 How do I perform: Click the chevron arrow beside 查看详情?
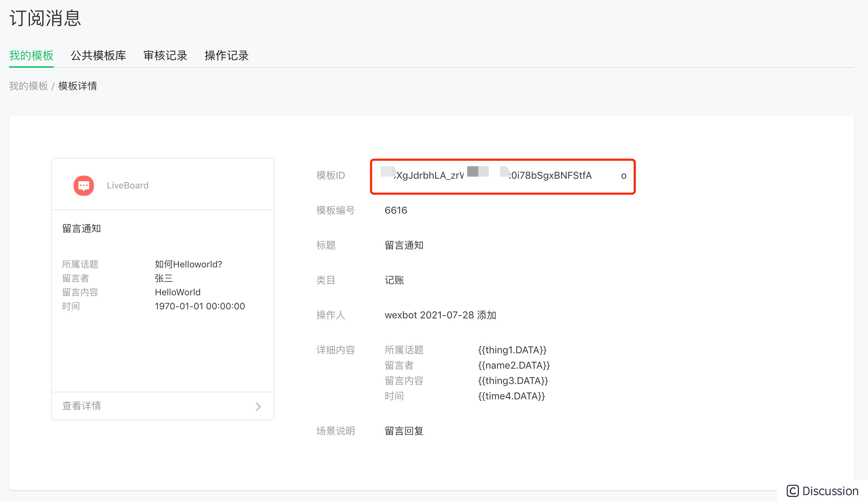(258, 406)
